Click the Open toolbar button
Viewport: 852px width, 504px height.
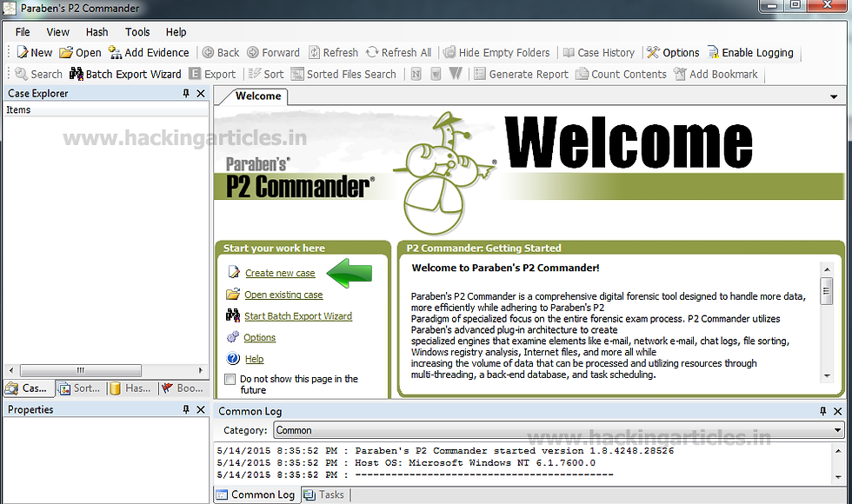click(x=80, y=53)
